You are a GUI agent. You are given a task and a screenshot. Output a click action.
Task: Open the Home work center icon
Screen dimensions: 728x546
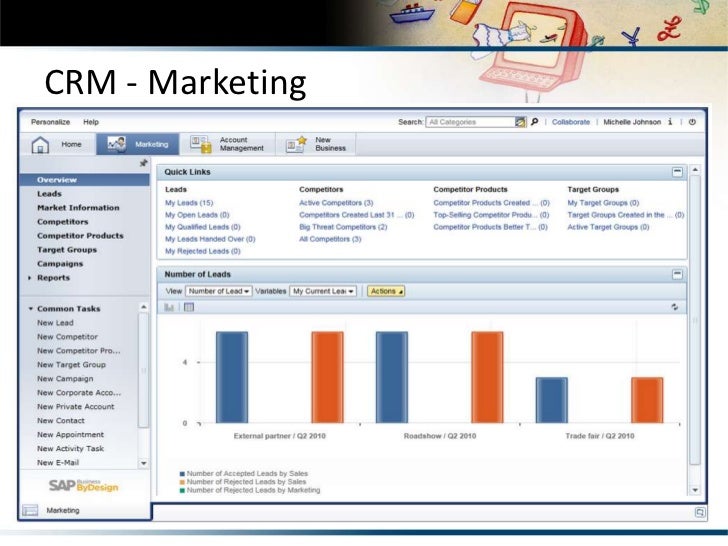pos(40,144)
